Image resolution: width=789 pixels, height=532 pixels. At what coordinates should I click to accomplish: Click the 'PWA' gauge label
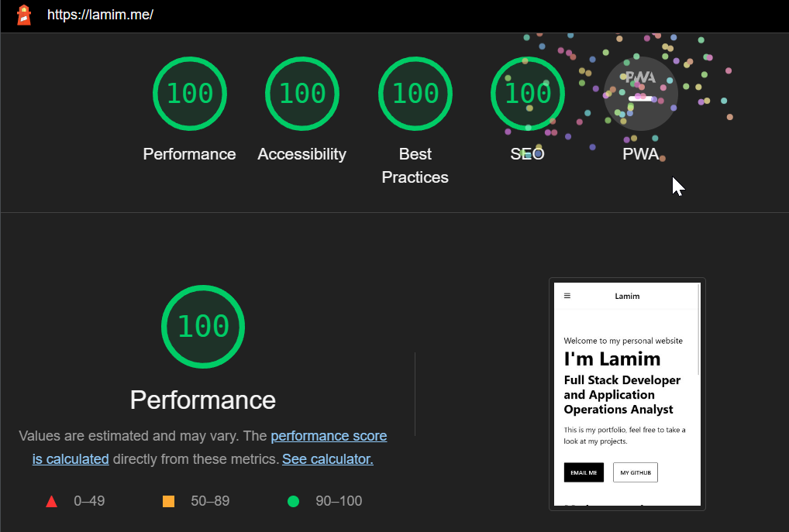pyautogui.click(x=640, y=154)
